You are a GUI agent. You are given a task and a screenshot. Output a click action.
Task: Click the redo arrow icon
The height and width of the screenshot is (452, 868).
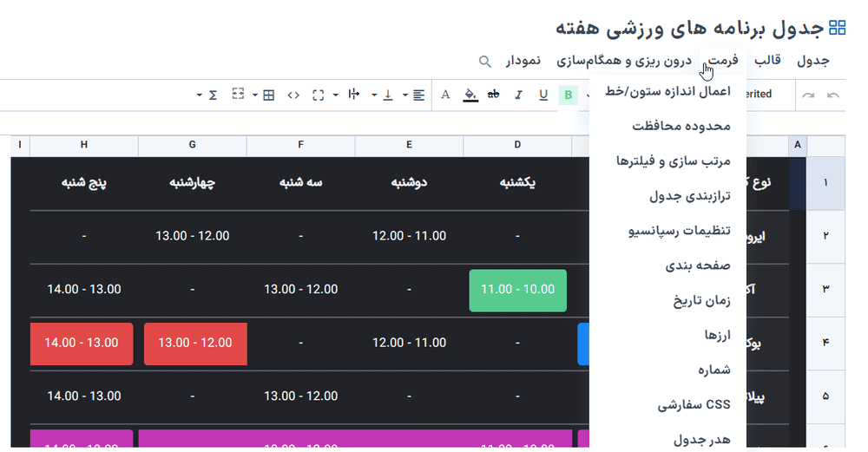click(x=808, y=95)
